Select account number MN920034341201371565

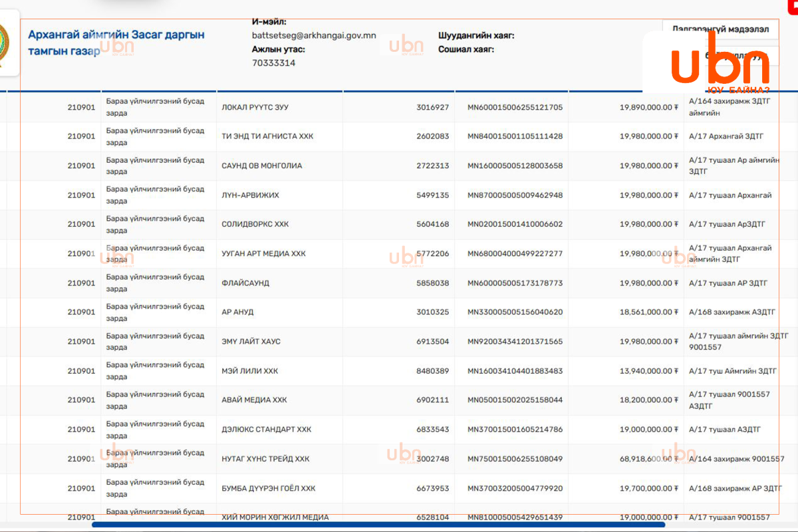point(515,341)
